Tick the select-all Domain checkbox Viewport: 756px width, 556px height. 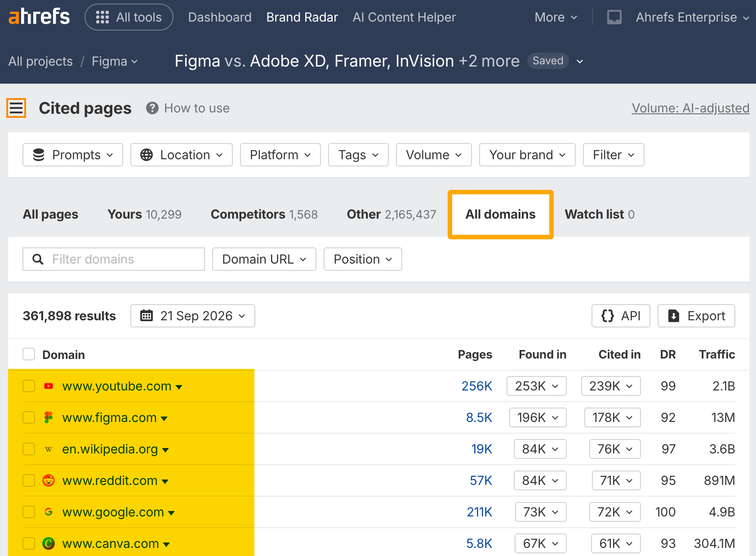(29, 354)
